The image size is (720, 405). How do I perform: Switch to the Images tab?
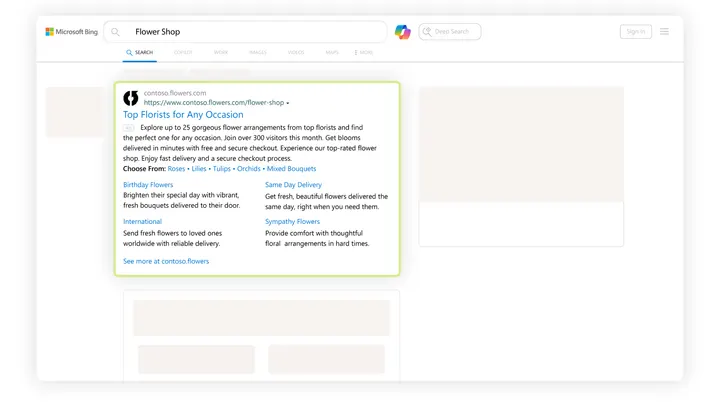[258, 52]
